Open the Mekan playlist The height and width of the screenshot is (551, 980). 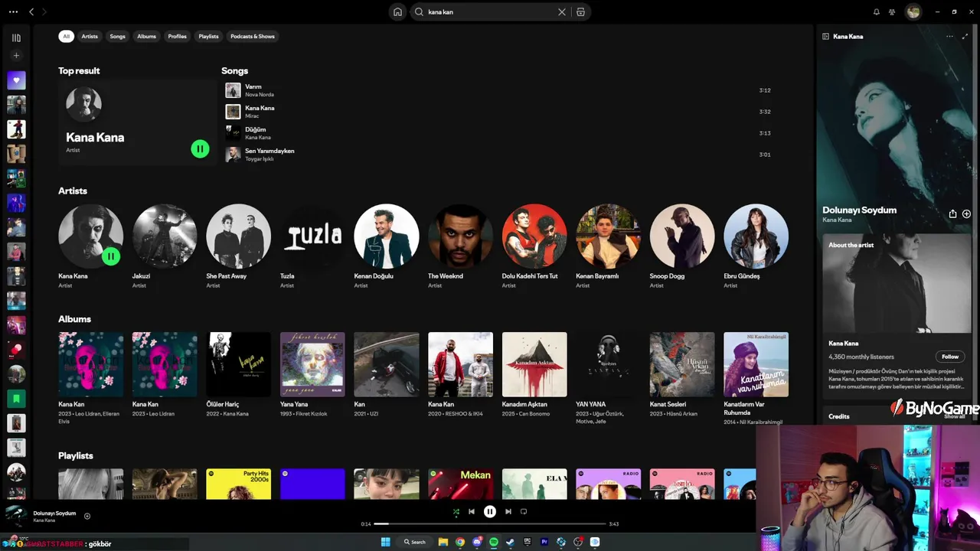coord(460,484)
